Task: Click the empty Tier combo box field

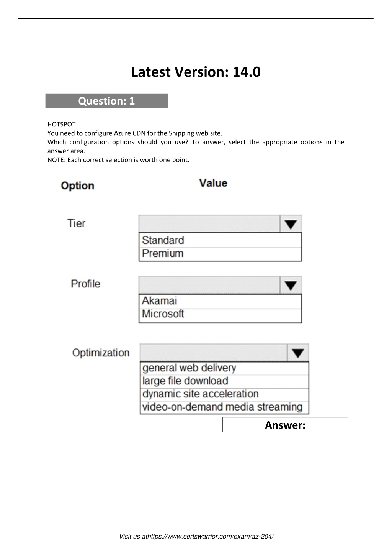Action: 209,224
